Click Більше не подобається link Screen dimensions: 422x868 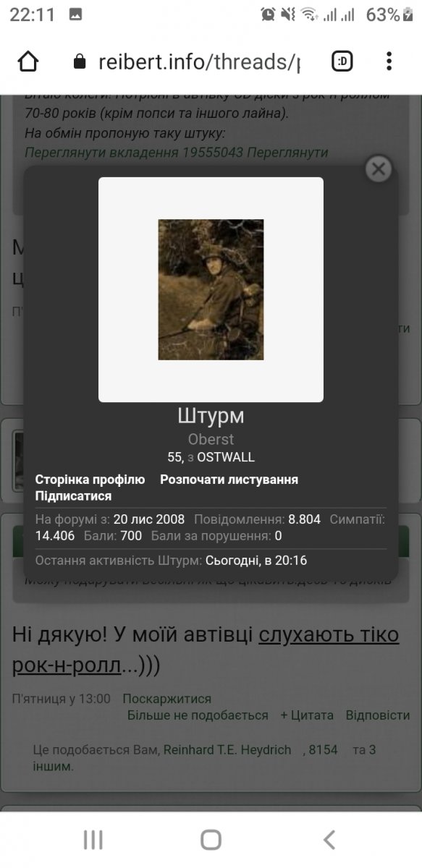[x=198, y=715]
